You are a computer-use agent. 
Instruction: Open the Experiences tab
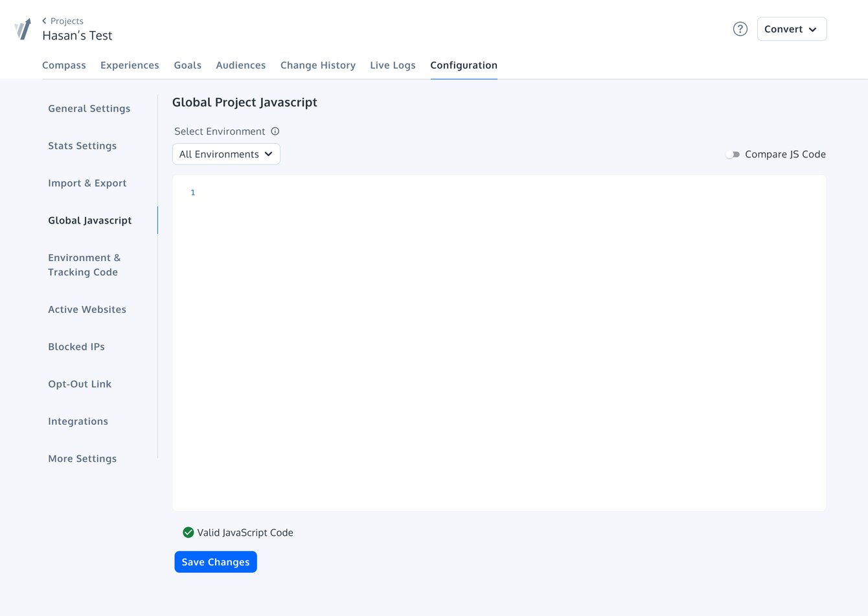tap(130, 65)
